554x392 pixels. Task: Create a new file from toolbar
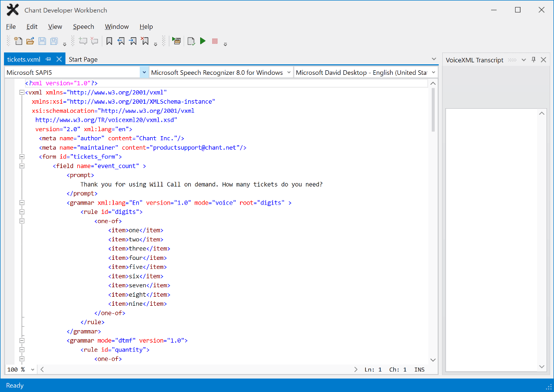[18, 41]
